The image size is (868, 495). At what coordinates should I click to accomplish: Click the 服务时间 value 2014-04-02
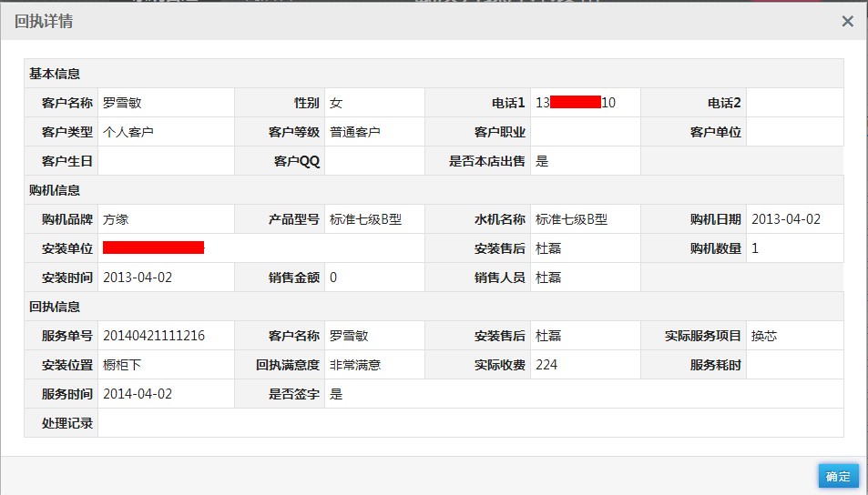(138, 394)
